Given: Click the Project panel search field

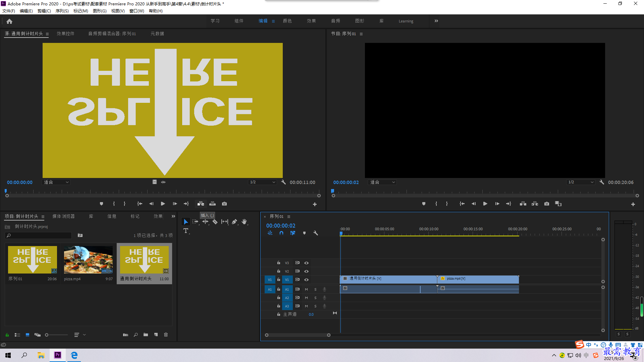Looking at the screenshot, I should click(x=38, y=235).
